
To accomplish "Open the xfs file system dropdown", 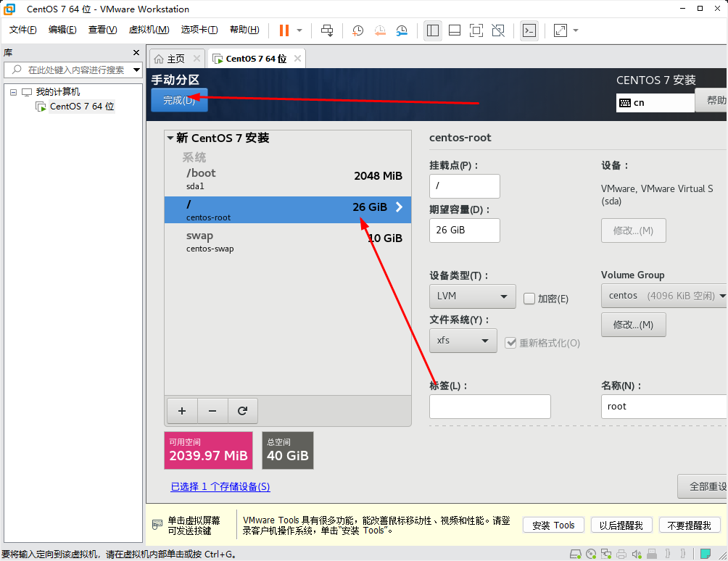I will click(x=463, y=340).
